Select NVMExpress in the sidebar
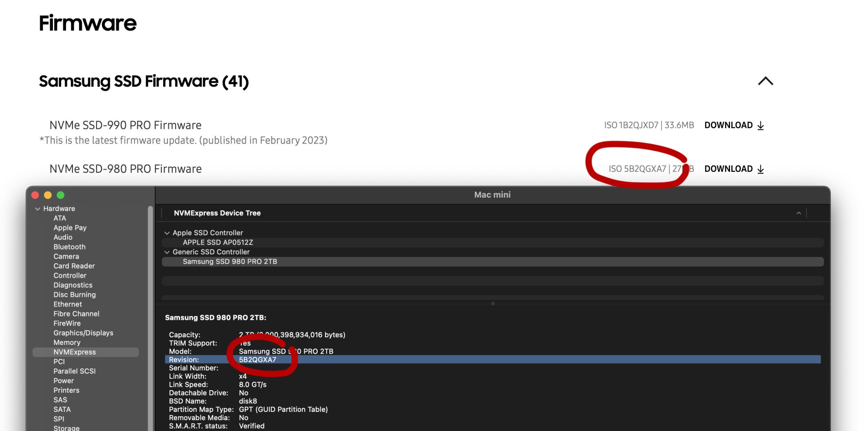 pos(85,352)
